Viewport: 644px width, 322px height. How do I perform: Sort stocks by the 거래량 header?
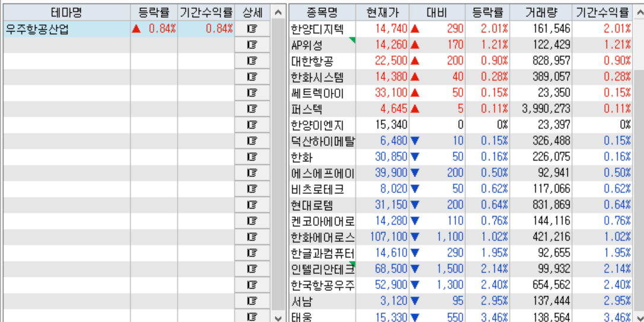[x=541, y=12]
